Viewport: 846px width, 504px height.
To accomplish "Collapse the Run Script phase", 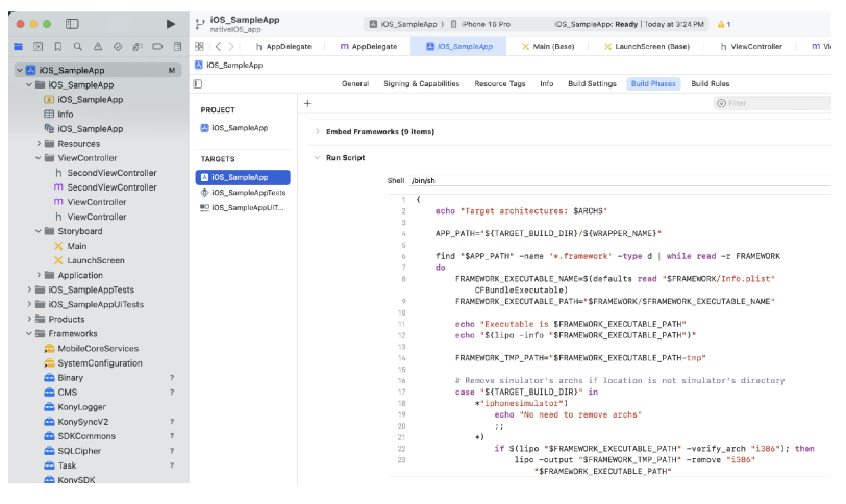I will [x=317, y=158].
